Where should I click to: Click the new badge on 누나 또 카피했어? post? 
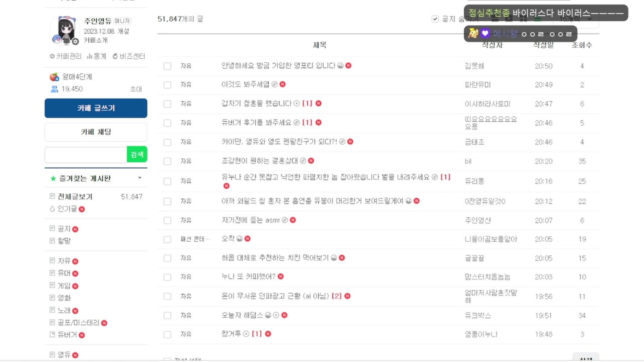pyautogui.click(x=281, y=276)
